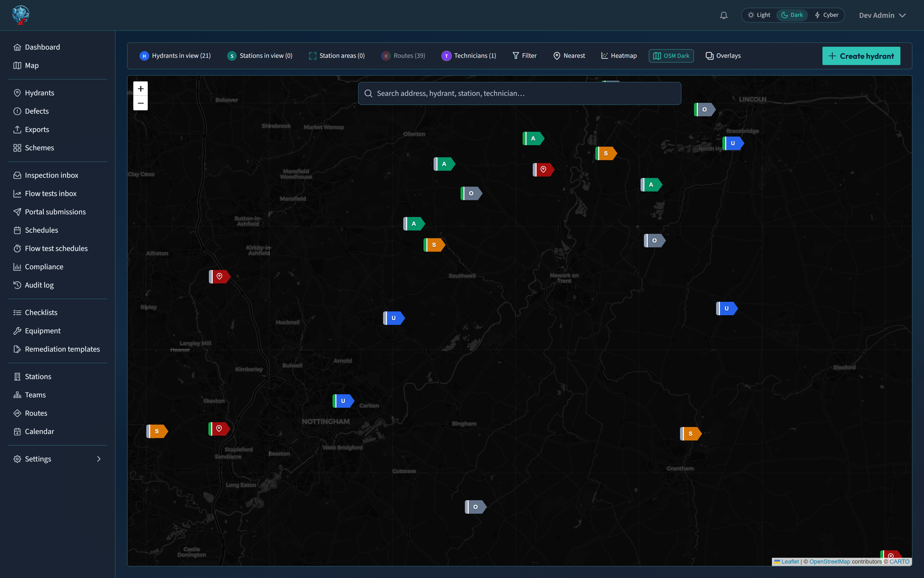Toggle Stations in view layer

(260, 56)
